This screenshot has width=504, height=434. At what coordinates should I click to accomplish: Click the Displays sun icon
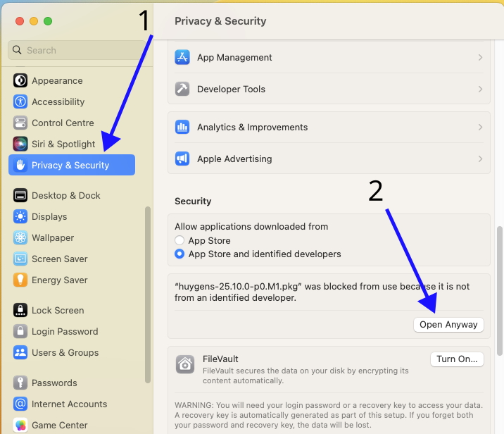tap(20, 216)
